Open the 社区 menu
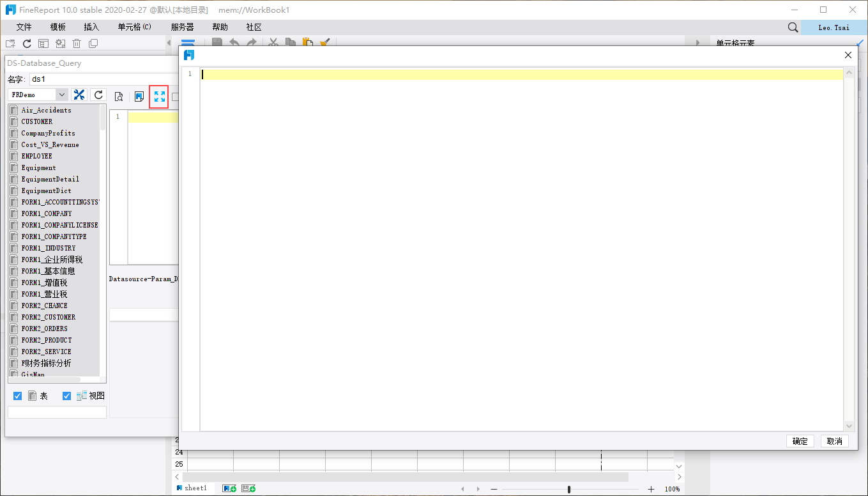Viewport: 868px width, 496px height. pos(254,27)
